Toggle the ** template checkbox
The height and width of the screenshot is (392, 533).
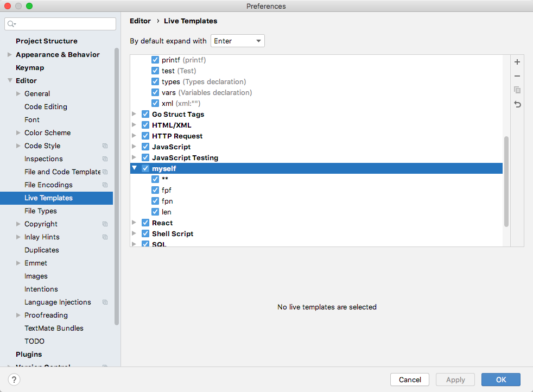155,179
